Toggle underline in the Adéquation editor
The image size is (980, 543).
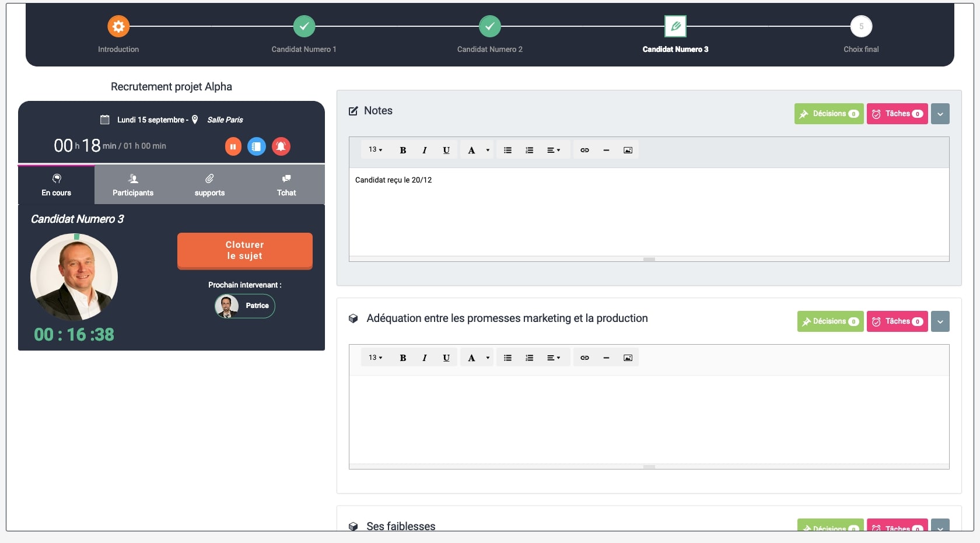click(446, 358)
